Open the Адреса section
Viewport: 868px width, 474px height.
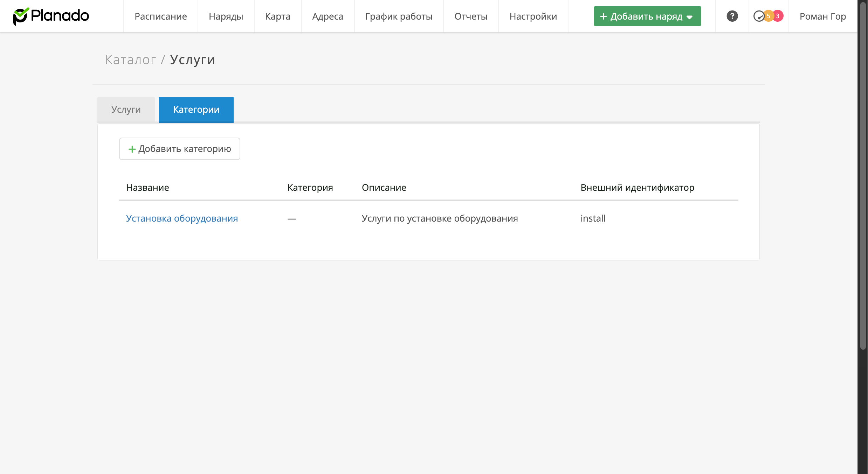point(328,16)
